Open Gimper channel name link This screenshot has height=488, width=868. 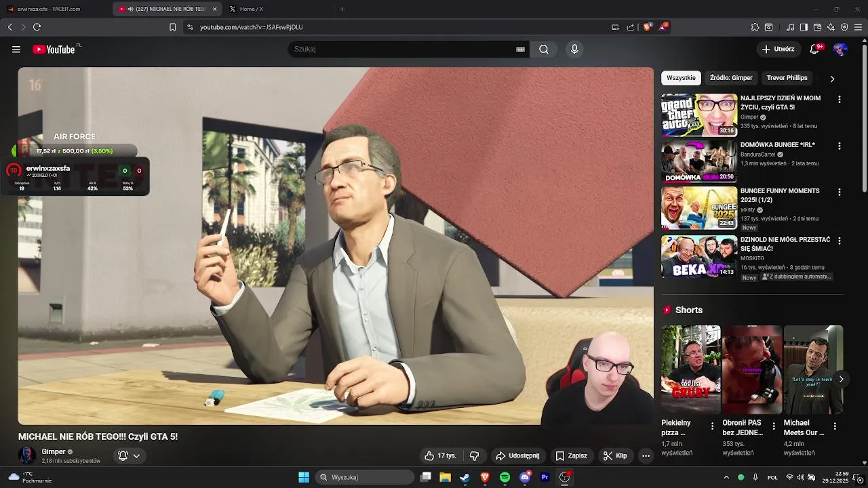pos(54,451)
